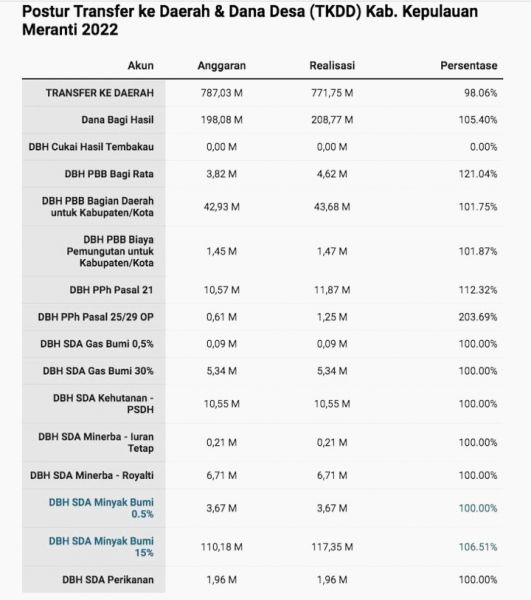This screenshot has width=531, height=600.
Task: Click the 203.69% percentage cell
Action: click(478, 317)
